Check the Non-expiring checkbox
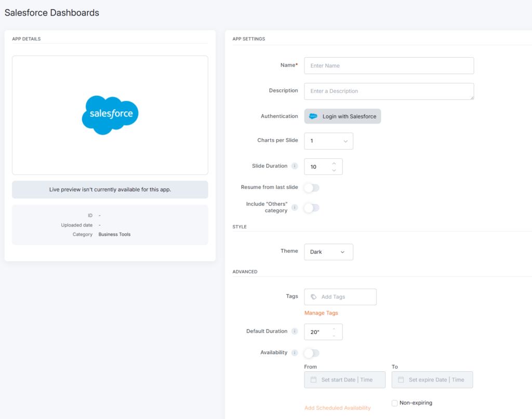Viewport: 532px width, 419px height. pos(395,403)
